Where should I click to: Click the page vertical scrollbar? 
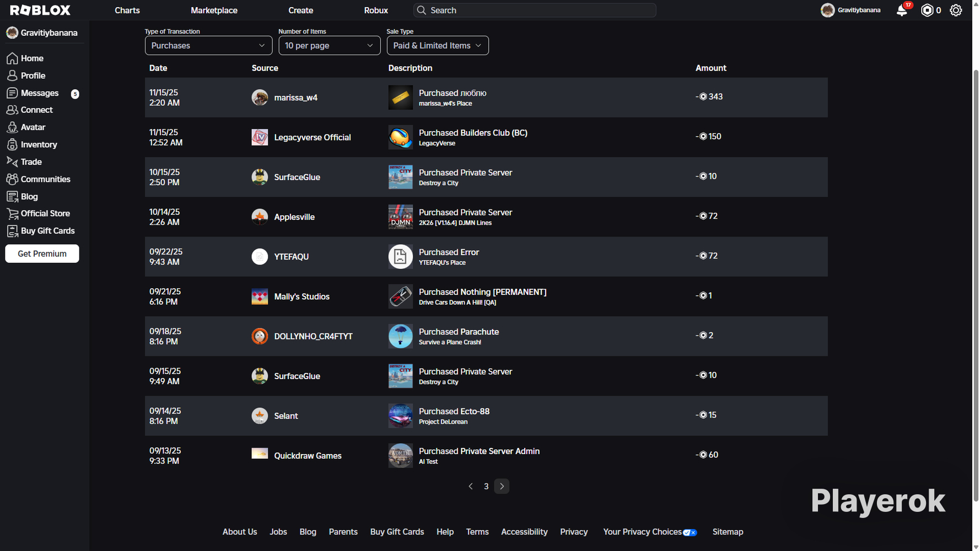[976, 286]
